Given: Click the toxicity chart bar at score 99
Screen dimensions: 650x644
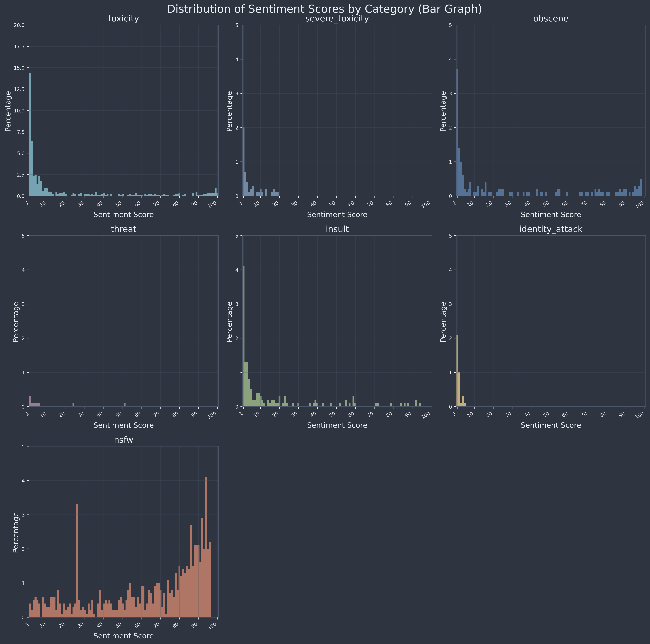Looking at the screenshot, I should point(216,192).
